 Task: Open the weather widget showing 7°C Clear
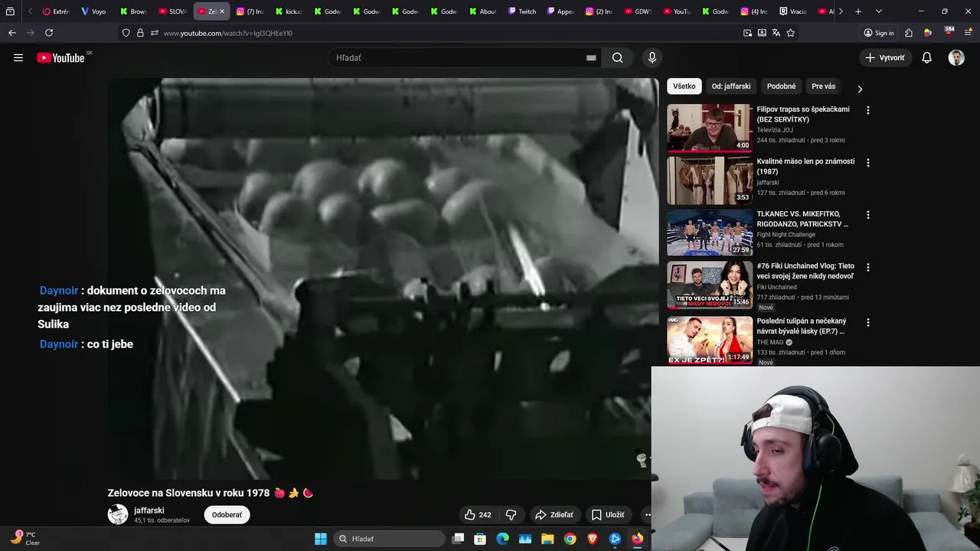tap(24, 538)
